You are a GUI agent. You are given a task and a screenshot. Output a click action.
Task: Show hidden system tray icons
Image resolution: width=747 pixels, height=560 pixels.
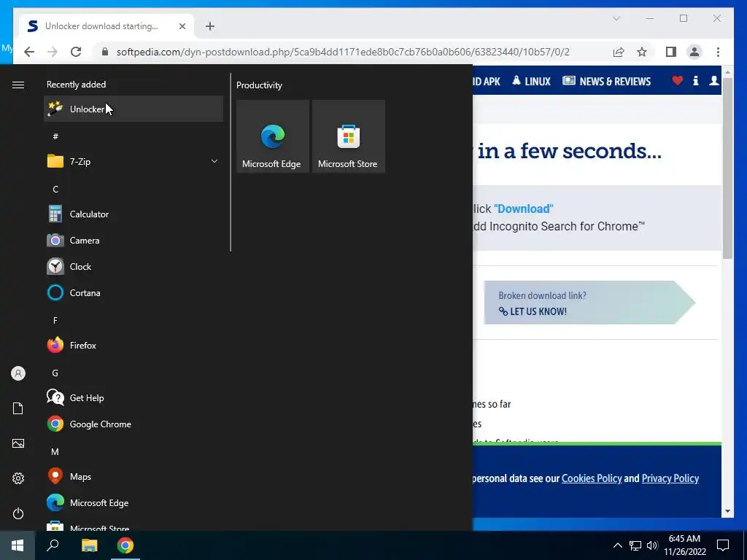pos(617,545)
